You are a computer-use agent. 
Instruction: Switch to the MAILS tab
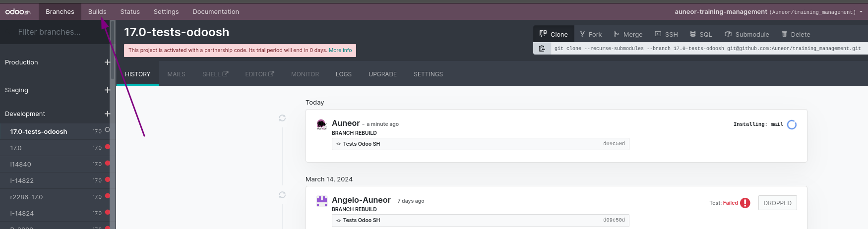tap(176, 74)
